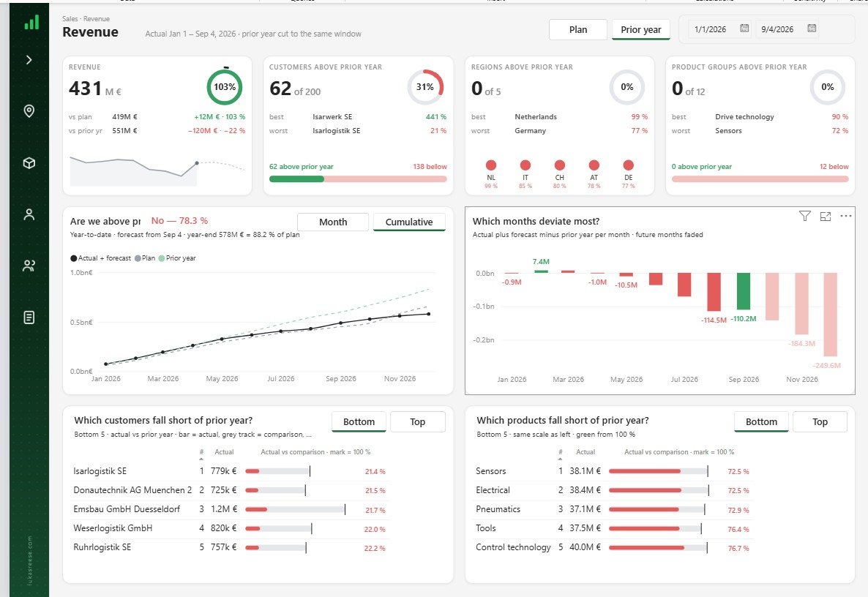868x597 pixels.
Task: Select the NL region dot
Action: [491, 165]
